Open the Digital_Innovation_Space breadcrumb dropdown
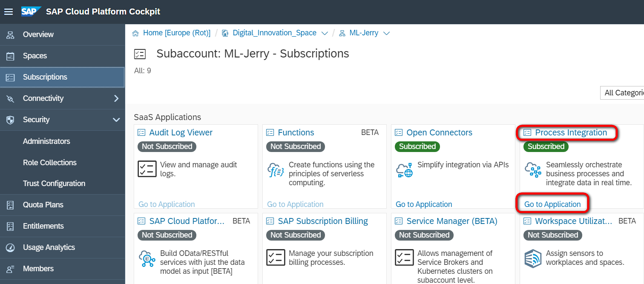644x284 pixels. point(325,33)
